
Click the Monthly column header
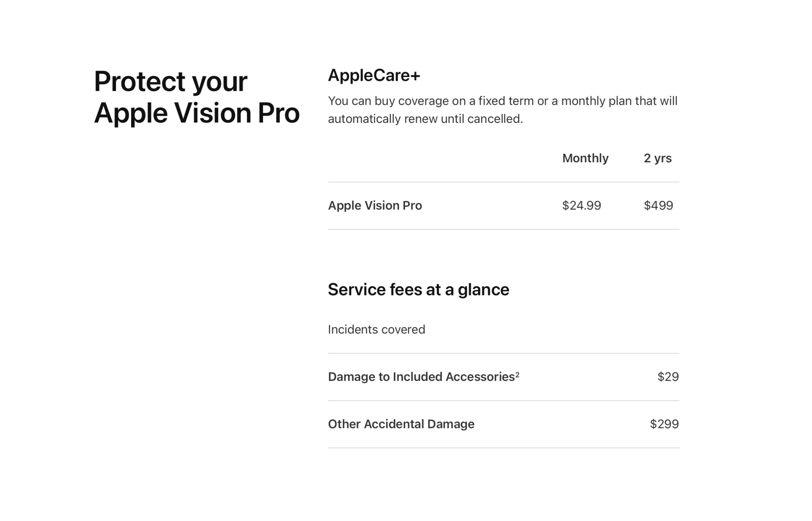(585, 158)
